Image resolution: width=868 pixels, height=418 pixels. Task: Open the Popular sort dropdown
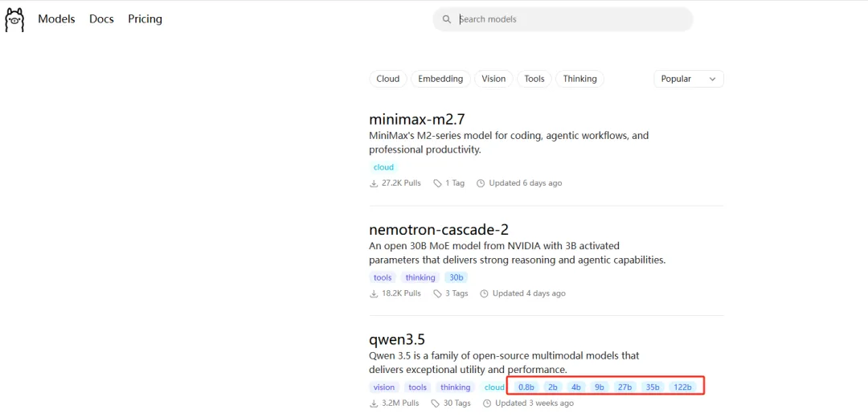point(688,79)
